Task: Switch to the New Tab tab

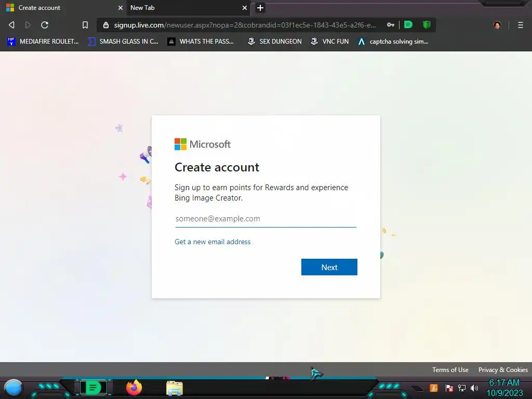Action: tap(188, 8)
